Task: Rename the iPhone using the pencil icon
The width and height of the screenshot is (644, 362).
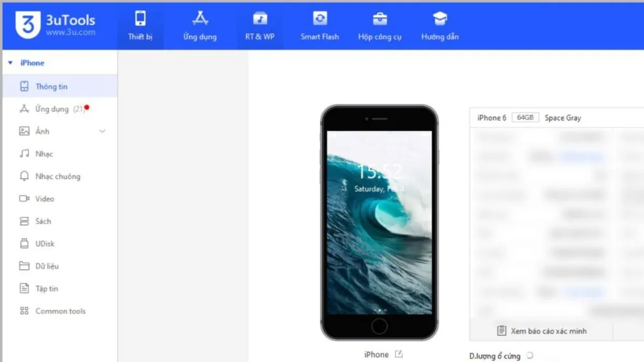Action: point(398,354)
